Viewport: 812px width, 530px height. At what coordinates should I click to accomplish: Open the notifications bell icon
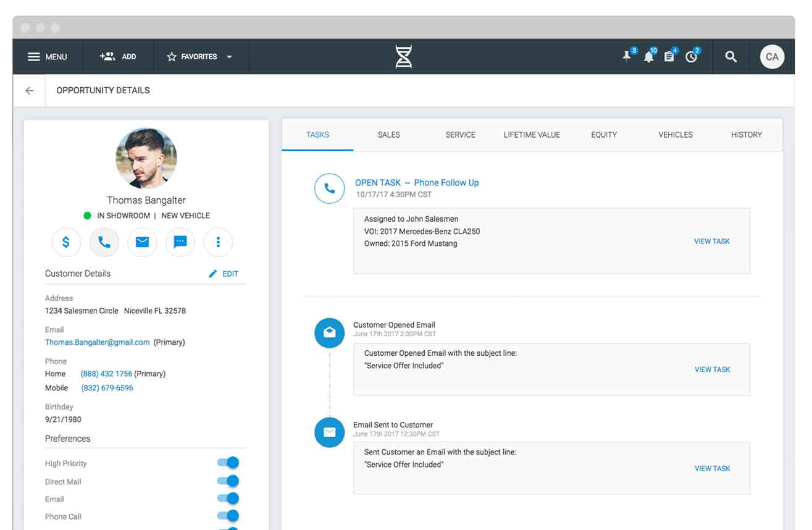648,57
